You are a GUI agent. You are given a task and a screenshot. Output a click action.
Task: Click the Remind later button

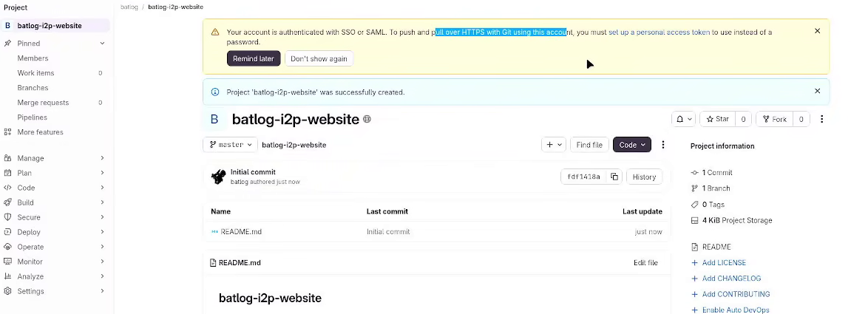coord(254,58)
